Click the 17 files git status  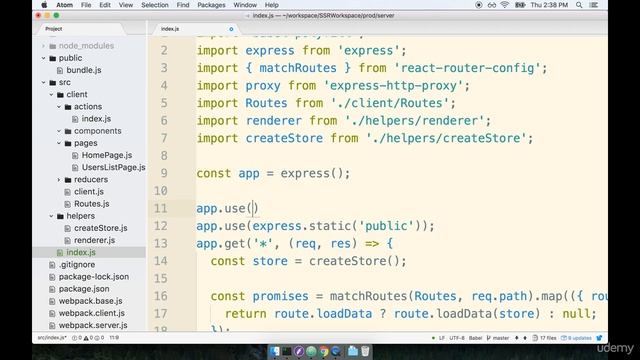[545, 338]
